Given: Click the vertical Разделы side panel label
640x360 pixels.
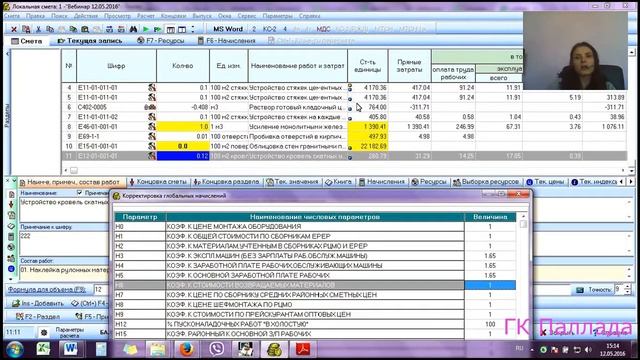Looking at the screenshot, I should [7, 115].
